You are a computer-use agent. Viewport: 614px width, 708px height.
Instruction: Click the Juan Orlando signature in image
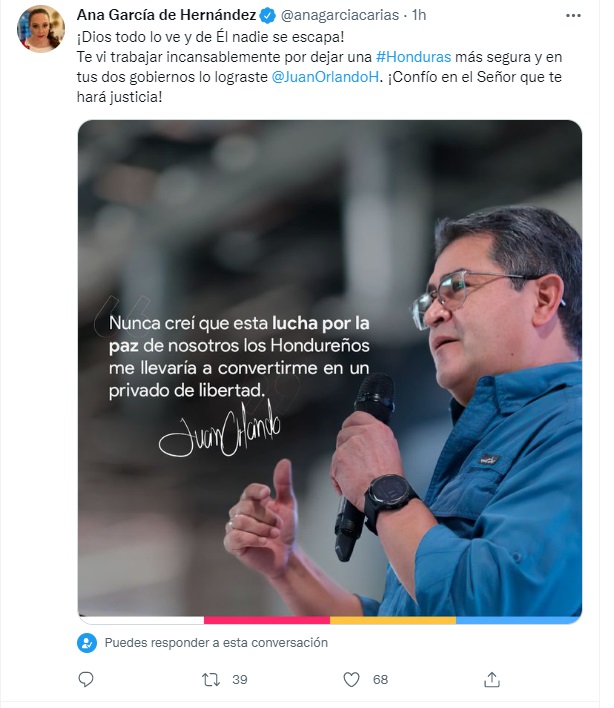tap(220, 429)
